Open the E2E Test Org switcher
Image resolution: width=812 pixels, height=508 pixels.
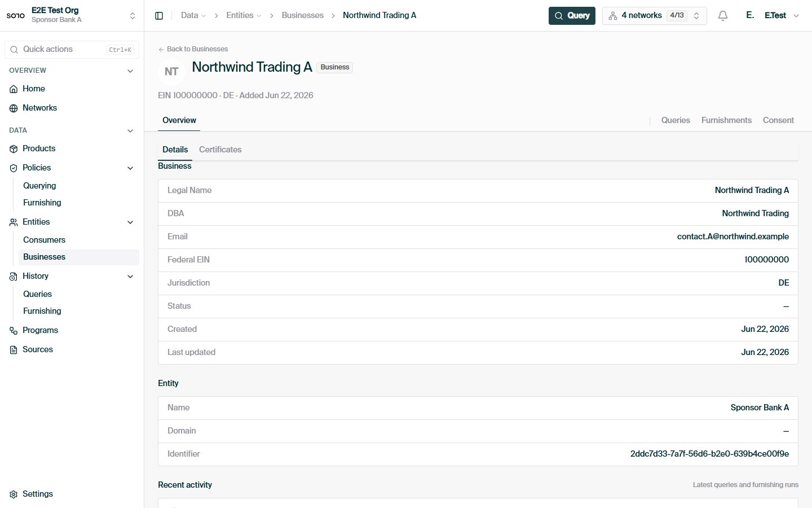72,15
